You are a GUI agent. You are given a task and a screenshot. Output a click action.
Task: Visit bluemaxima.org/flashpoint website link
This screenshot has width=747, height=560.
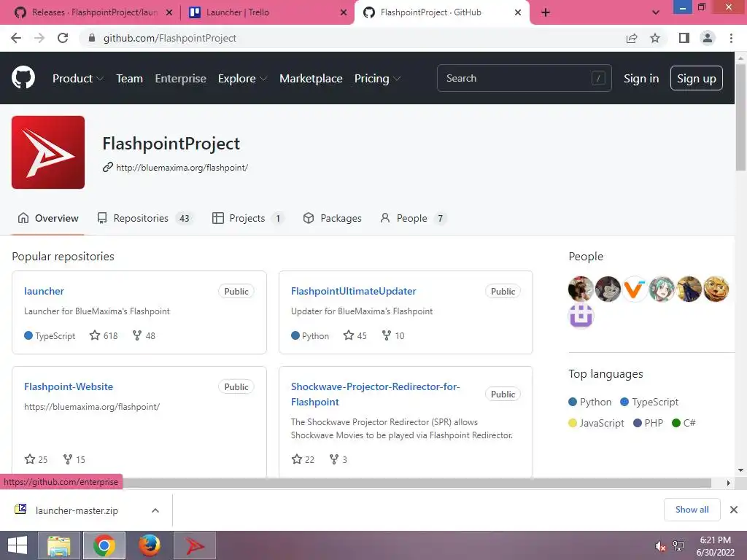pyautogui.click(x=182, y=168)
